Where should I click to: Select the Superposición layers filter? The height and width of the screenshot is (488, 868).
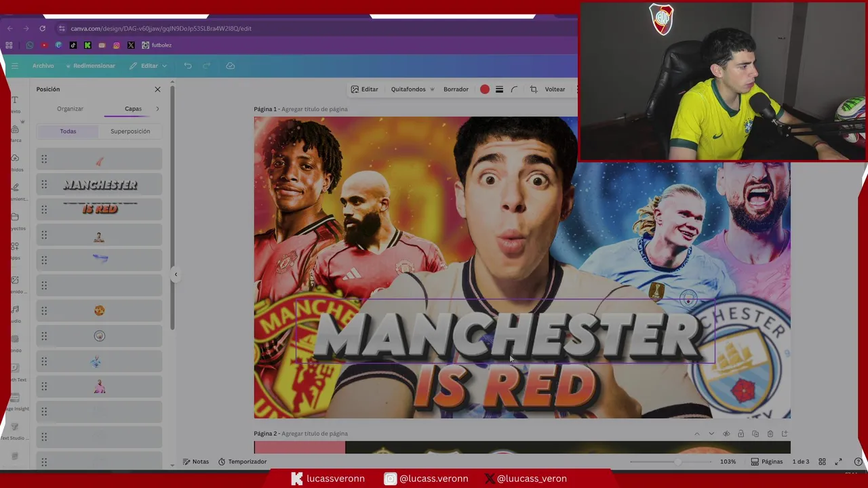tap(130, 131)
